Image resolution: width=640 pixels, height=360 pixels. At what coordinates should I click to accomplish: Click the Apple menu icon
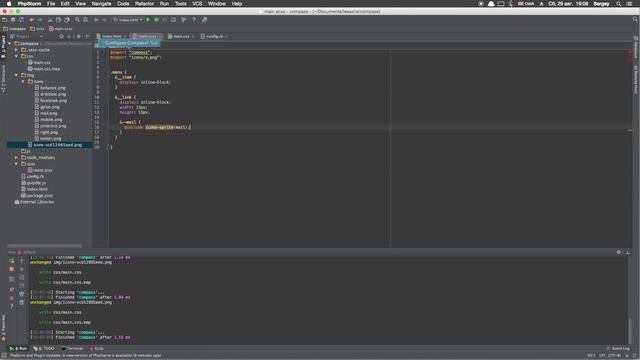click(x=9, y=4)
